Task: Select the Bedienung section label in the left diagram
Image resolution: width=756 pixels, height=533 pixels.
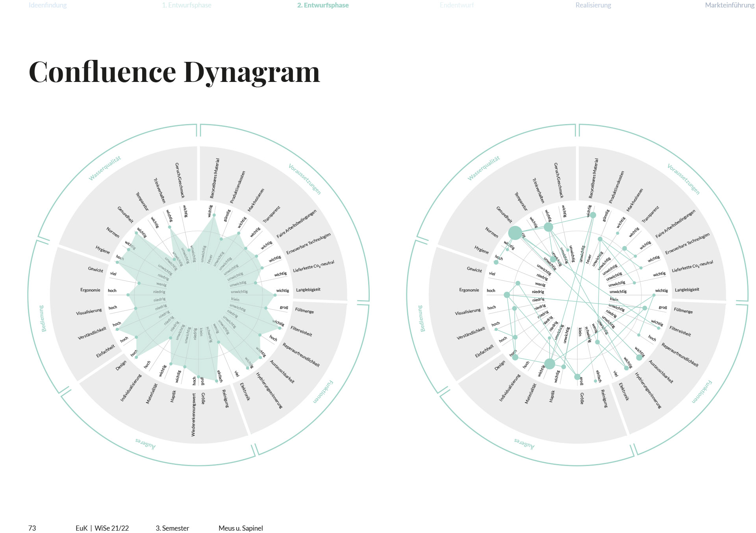Action: (42, 318)
